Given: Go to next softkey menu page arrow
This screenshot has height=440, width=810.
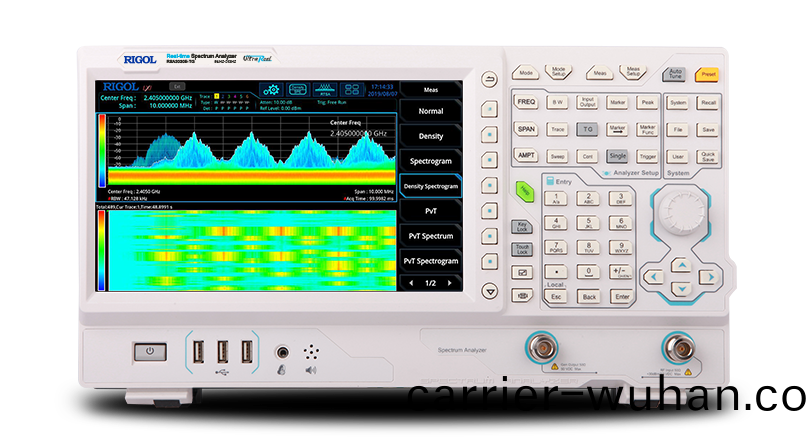Looking at the screenshot, I should pos(452,283).
